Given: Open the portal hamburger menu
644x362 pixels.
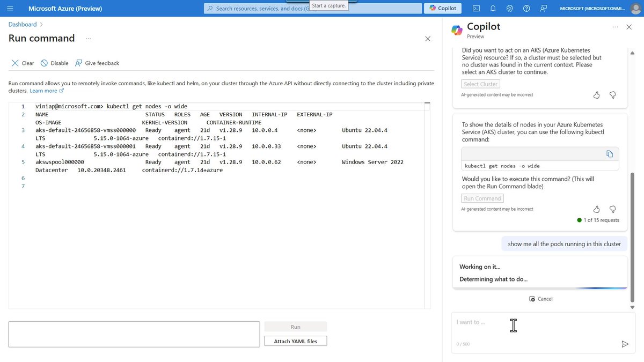Looking at the screenshot, I should [x=10, y=8].
